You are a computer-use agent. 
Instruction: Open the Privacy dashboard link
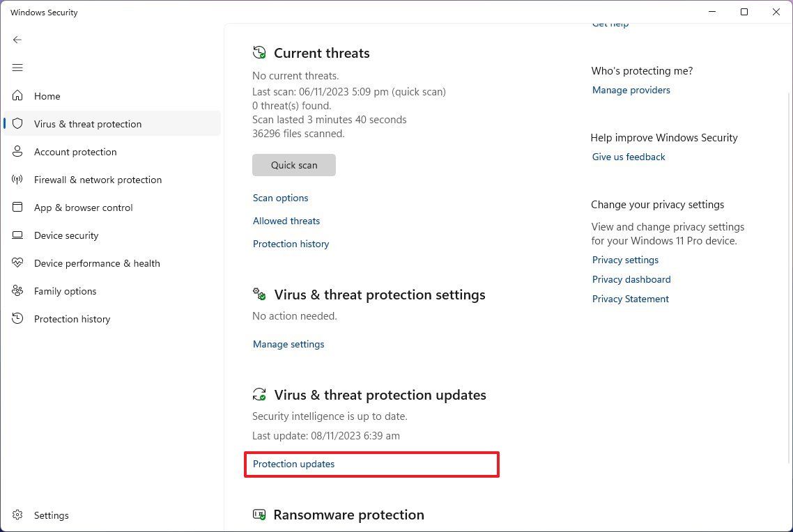[x=631, y=279]
